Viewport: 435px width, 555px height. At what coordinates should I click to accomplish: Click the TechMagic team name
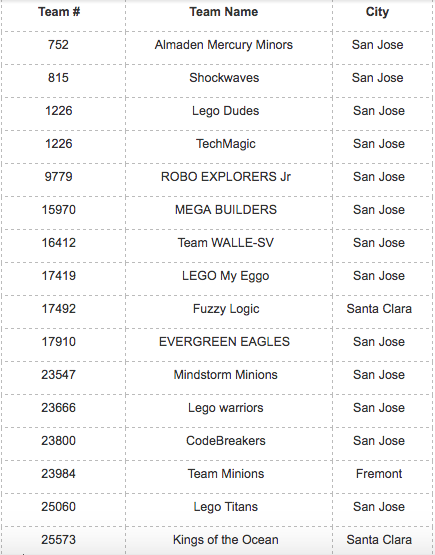[x=225, y=144]
